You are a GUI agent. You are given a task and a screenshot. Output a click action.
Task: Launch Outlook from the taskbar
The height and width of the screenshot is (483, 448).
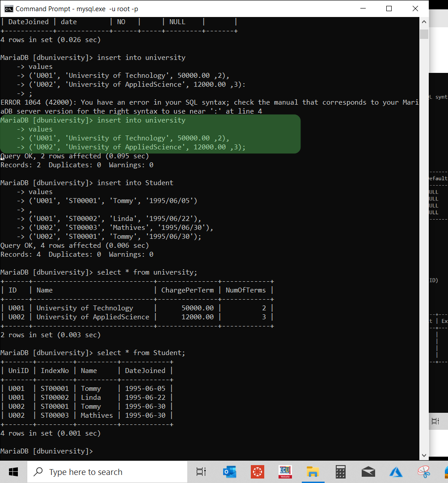[x=229, y=472]
